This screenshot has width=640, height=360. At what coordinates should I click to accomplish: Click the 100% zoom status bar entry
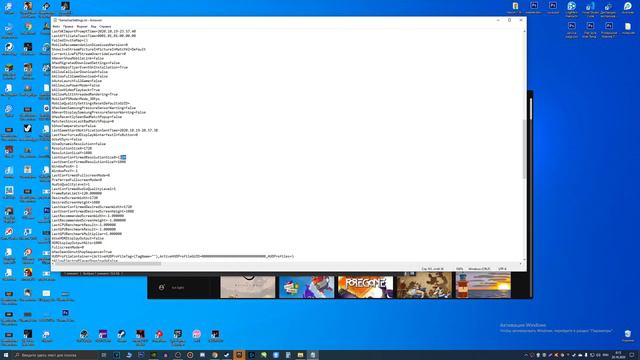pyautogui.click(x=460, y=269)
